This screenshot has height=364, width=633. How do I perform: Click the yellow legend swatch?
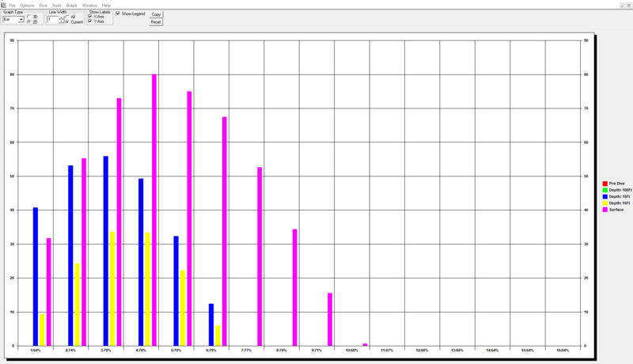point(605,203)
